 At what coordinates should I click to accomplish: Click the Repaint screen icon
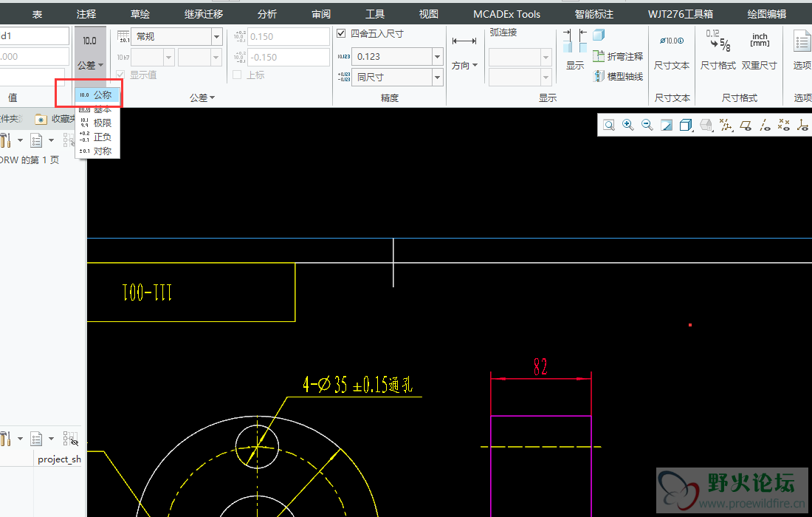point(667,125)
